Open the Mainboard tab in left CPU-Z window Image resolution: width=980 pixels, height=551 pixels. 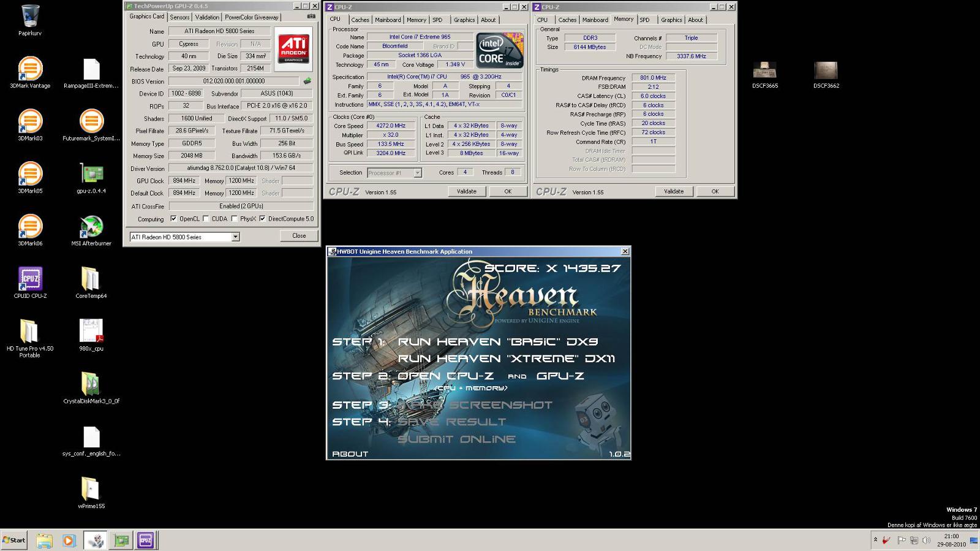point(388,20)
